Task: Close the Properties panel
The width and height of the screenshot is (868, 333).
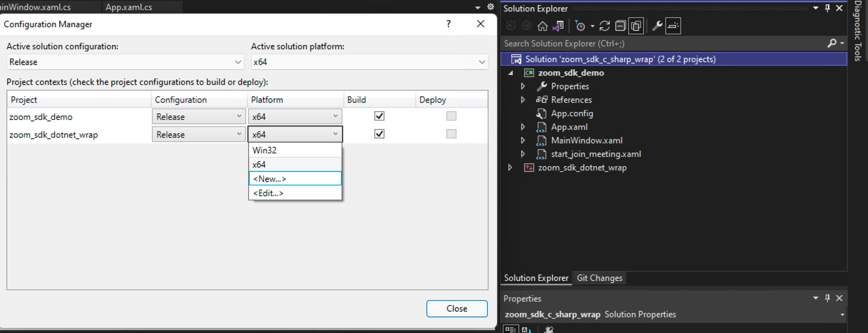Action: [x=839, y=298]
